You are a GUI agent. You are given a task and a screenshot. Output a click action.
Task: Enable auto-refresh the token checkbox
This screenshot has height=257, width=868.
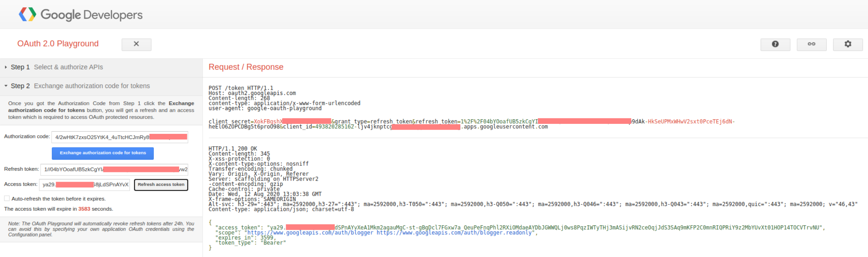click(7, 199)
